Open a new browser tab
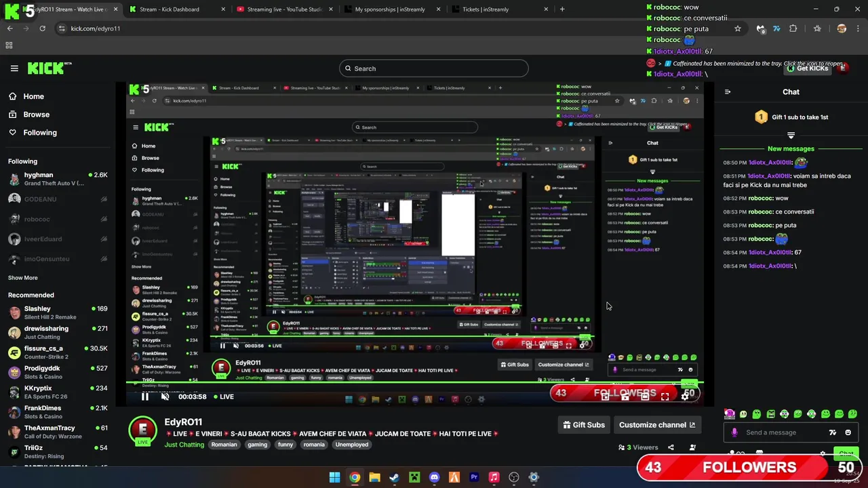Screen dimensions: 868x488 [x=562, y=9]
